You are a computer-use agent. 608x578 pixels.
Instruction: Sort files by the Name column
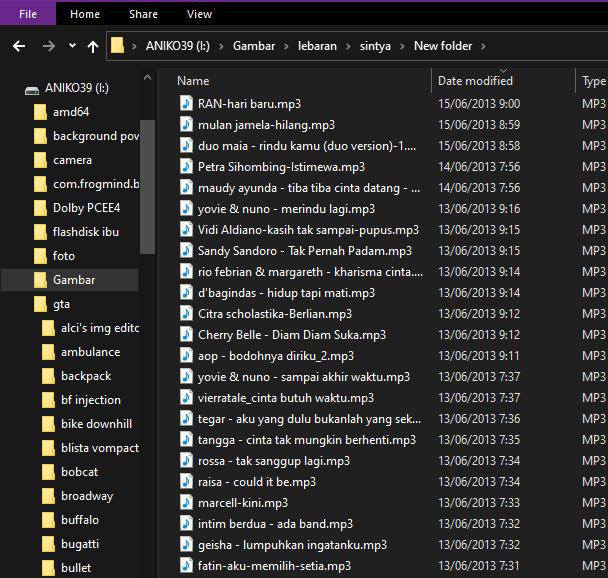[x=193, y=81]
